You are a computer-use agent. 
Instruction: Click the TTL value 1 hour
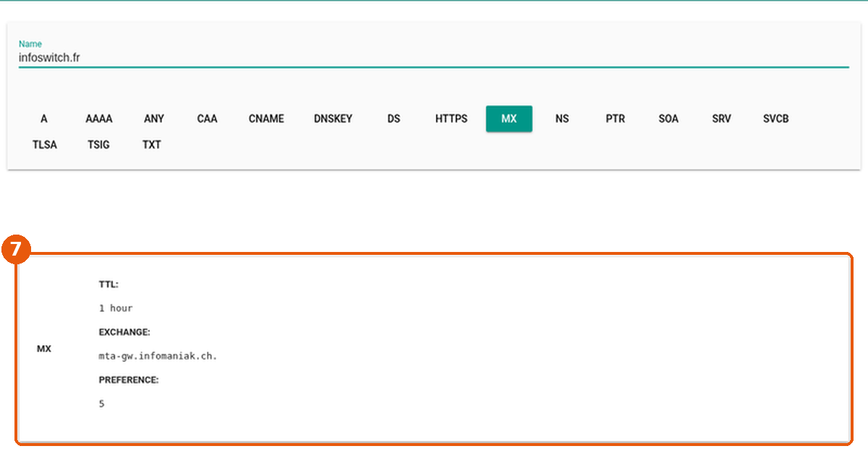pos(116,308)
